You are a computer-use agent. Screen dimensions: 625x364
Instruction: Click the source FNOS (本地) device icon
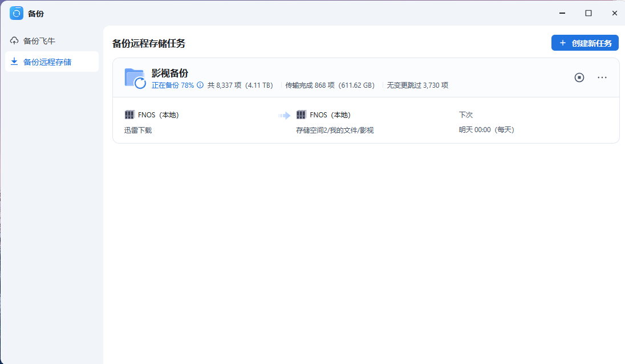tap(129, 114)
